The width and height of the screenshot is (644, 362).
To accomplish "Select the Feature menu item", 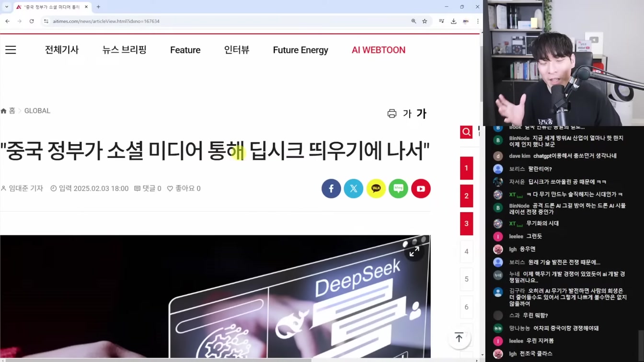I will pos(185,50).
